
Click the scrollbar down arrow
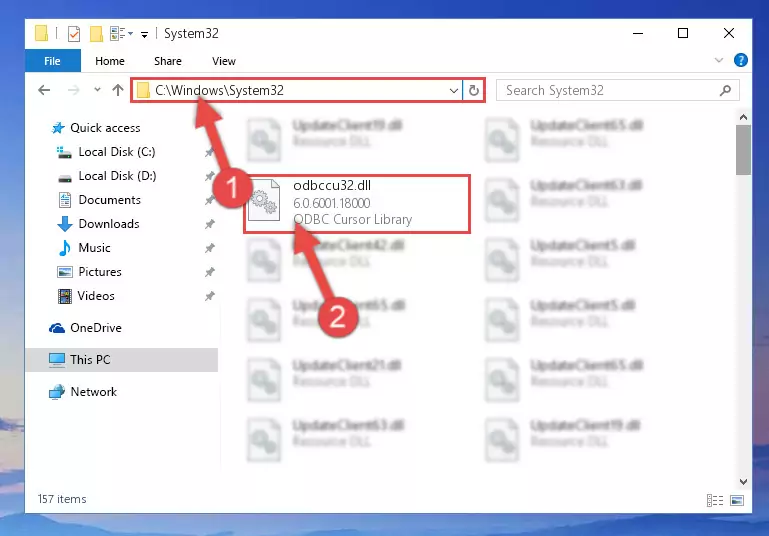point(743,482)
